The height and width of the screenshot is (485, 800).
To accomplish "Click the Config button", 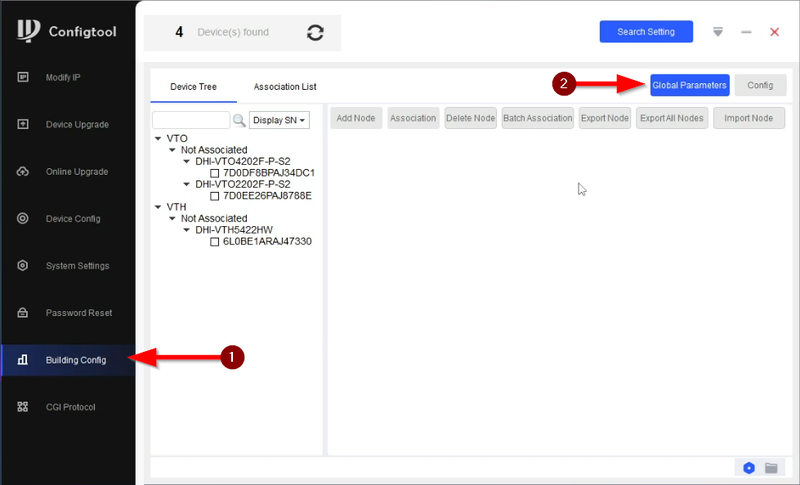I will 760,85.
